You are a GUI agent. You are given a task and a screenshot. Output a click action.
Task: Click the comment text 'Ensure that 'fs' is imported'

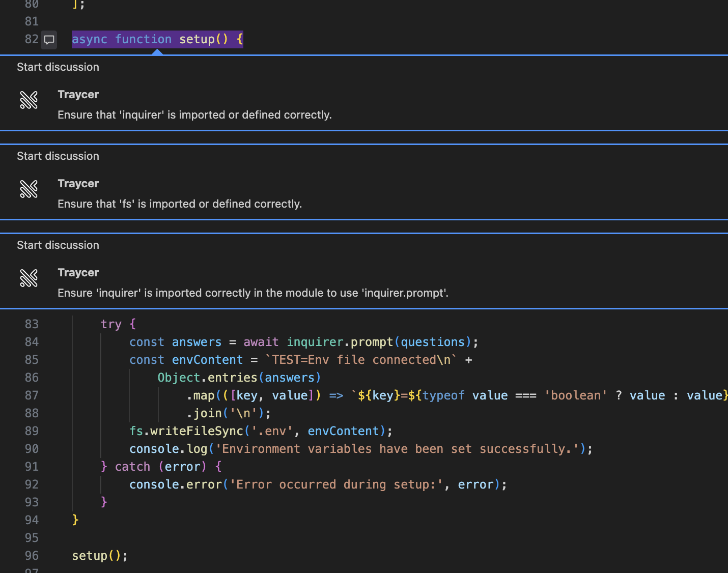pos(180,204)
